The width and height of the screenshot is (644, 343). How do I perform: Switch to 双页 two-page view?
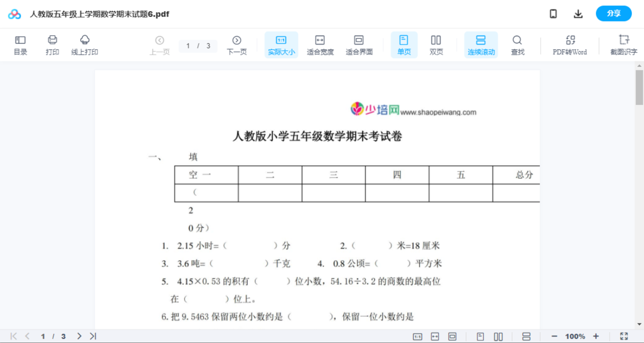[x=436, y=45]
